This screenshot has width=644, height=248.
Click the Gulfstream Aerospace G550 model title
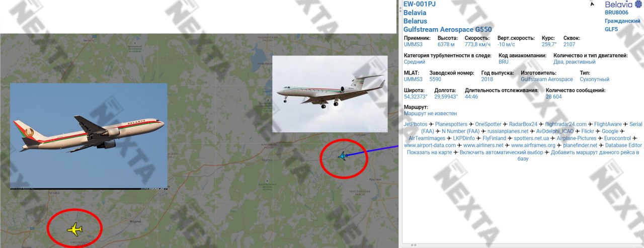click(x=448, y=29)
